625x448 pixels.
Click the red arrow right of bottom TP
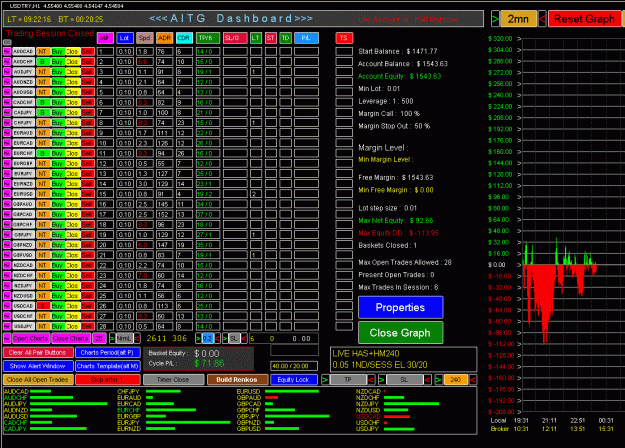pos(371,379)
